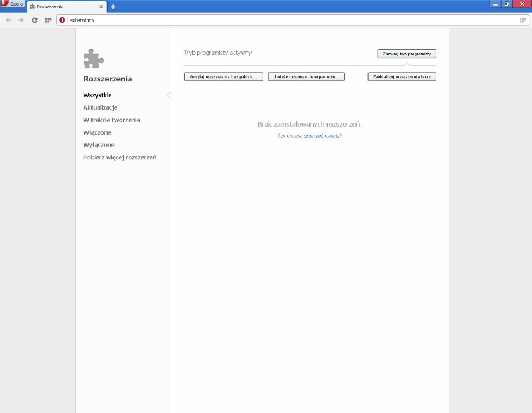The height and width of the screenshot is (413, 532).
Task: Click the red Opera badge in address bar
Action: click(62, 20)
